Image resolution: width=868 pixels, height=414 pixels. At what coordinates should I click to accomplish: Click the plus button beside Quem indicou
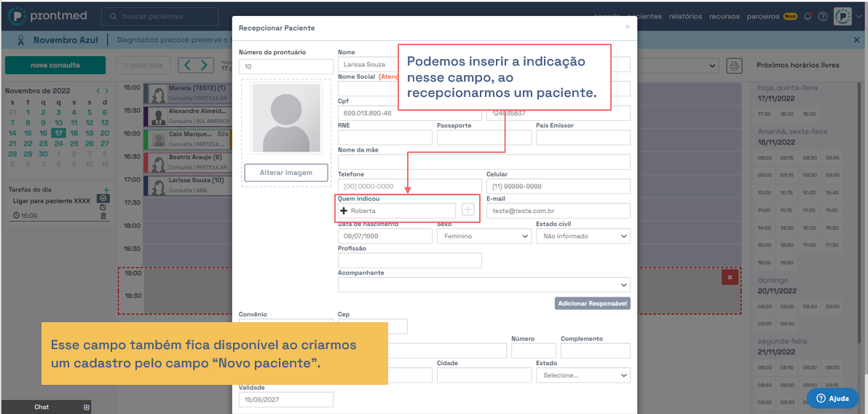point(467,210)
